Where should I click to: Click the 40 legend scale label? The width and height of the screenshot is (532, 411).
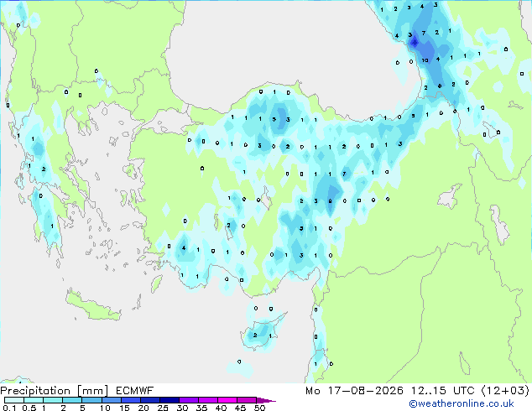[221, 408]
